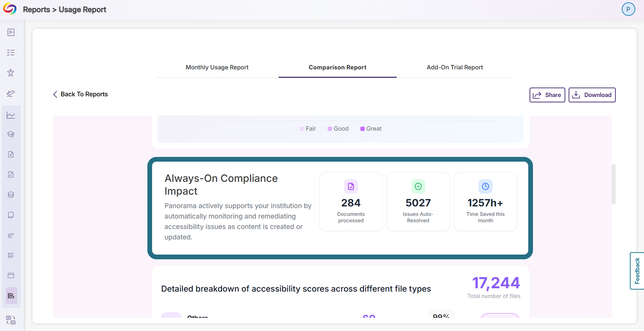Open the checklist icon in sidebar
This screenshot has height=331, width=644.
11,53
